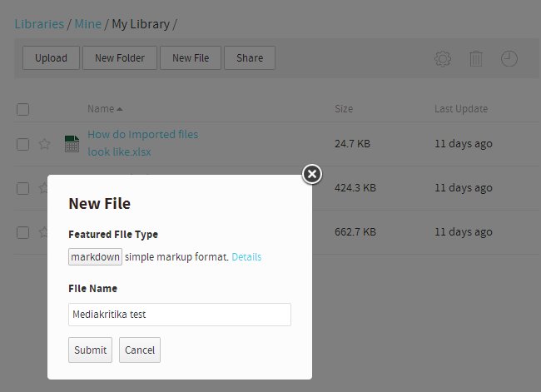Open the markdown Details link
Screen dimensions: 541x392
[246, 256]
